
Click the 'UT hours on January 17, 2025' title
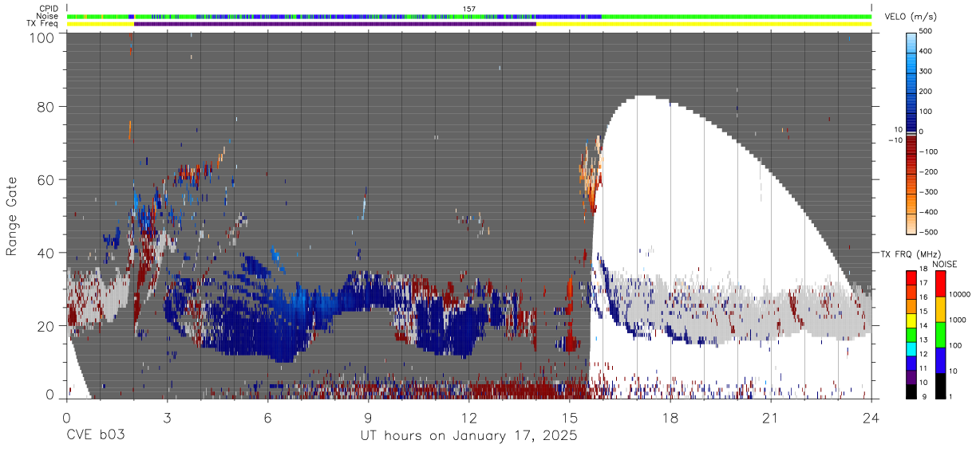[468, 436]
